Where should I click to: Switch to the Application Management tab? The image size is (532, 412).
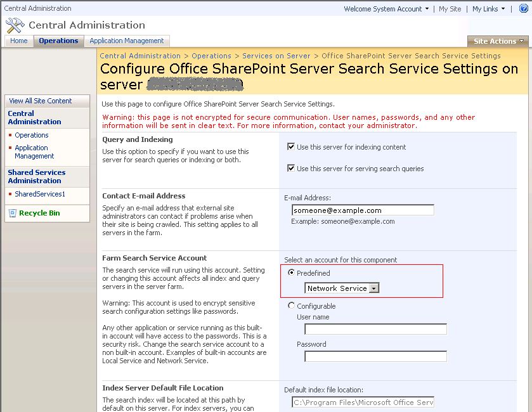click(127, 41)
